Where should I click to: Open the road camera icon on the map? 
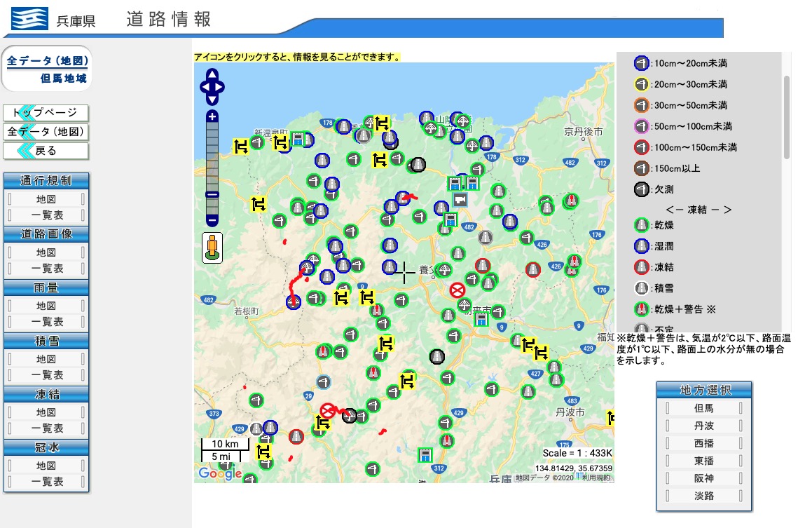(x=460, y=199)
